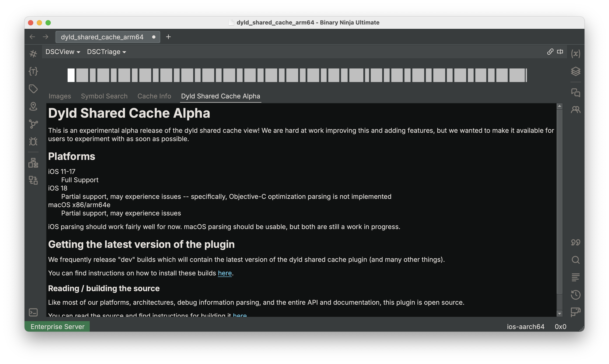This screenshot has width=609, height=364.
Task: Open the Strings quote-marks icon
Action: [575, 242]
